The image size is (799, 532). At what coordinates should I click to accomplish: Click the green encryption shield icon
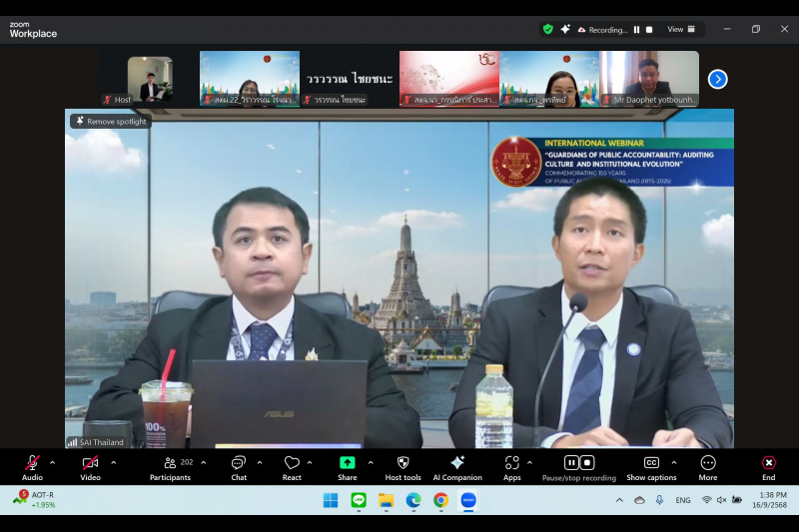point(547,30)
